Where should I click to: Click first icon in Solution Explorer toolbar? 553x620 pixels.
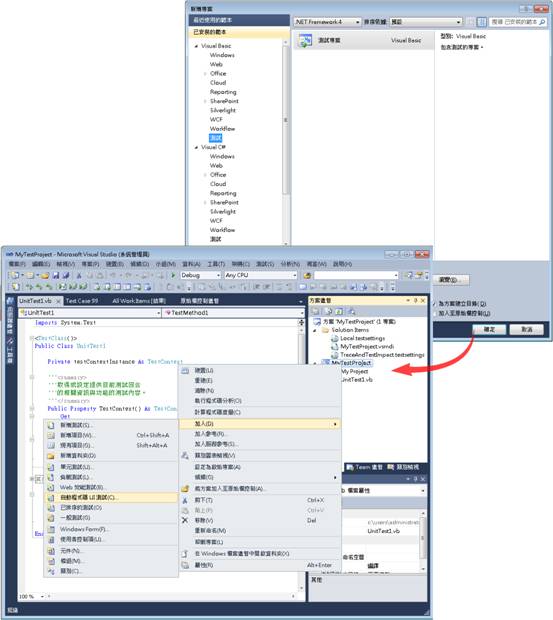316,312
